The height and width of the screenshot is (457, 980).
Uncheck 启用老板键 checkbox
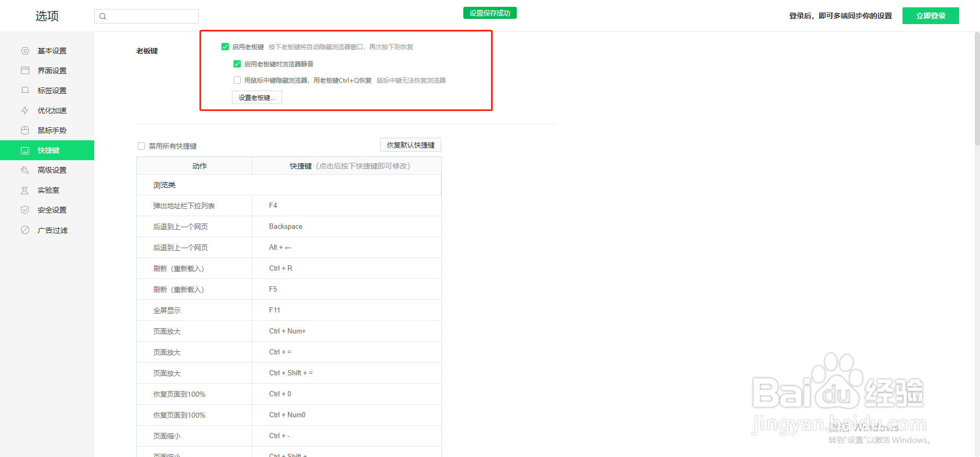225,47
